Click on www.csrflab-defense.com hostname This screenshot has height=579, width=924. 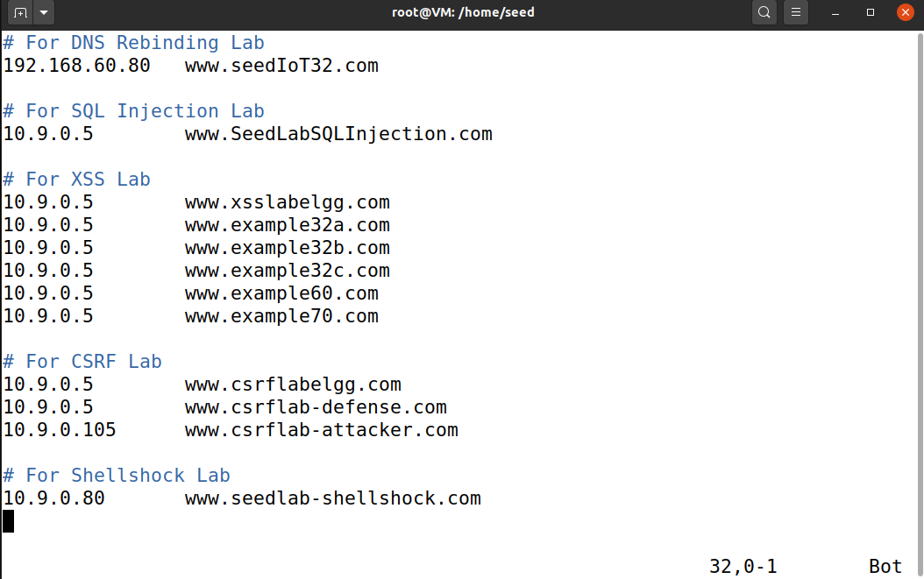[316, 407]
